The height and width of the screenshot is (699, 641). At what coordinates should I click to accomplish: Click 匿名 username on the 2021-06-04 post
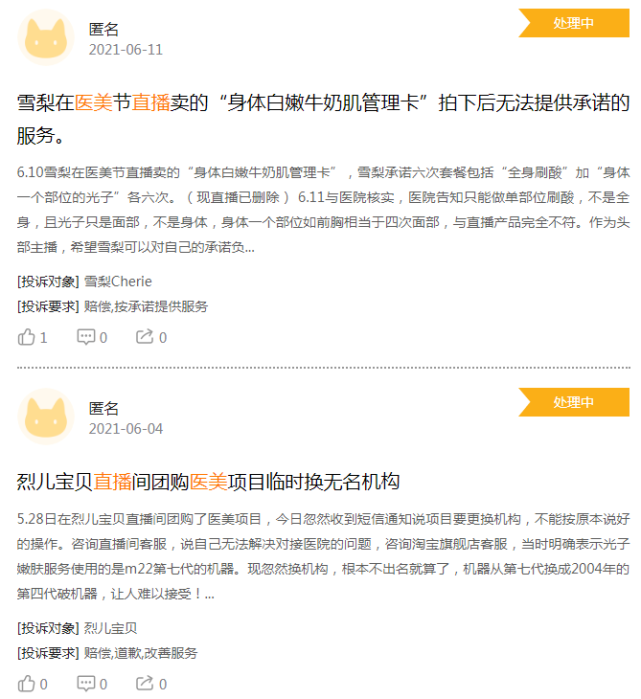click(x=104, y=408)
